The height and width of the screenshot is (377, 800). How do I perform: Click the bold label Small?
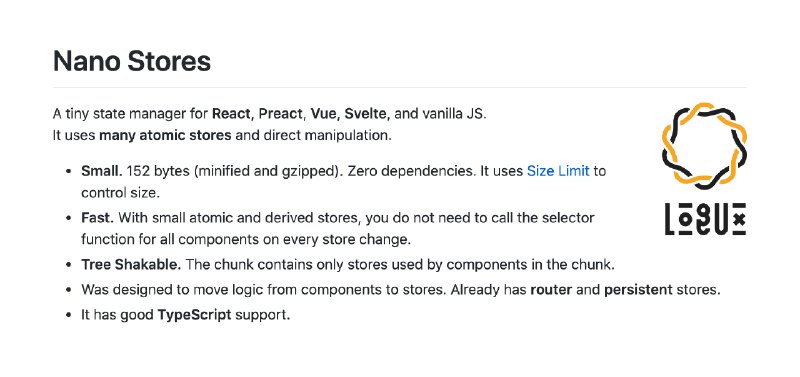point(102,171)
